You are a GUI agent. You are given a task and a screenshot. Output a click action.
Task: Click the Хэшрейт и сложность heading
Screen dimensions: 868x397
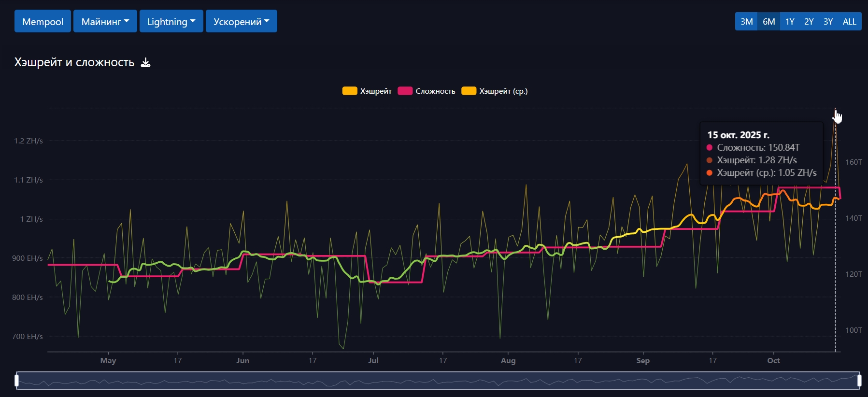74,62
